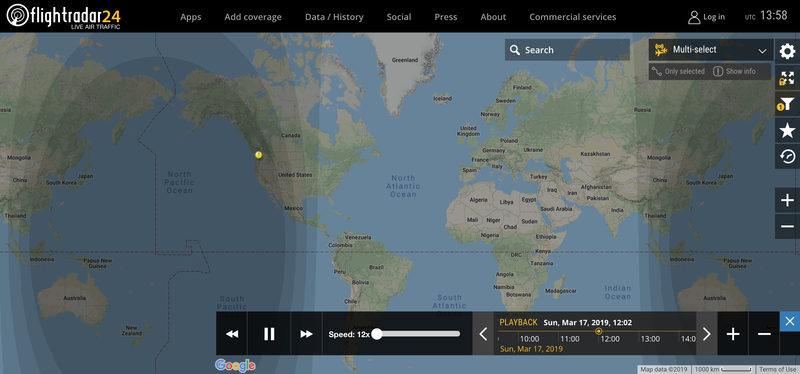
Task: Fast forward the playback
Action: coord(306,334)
